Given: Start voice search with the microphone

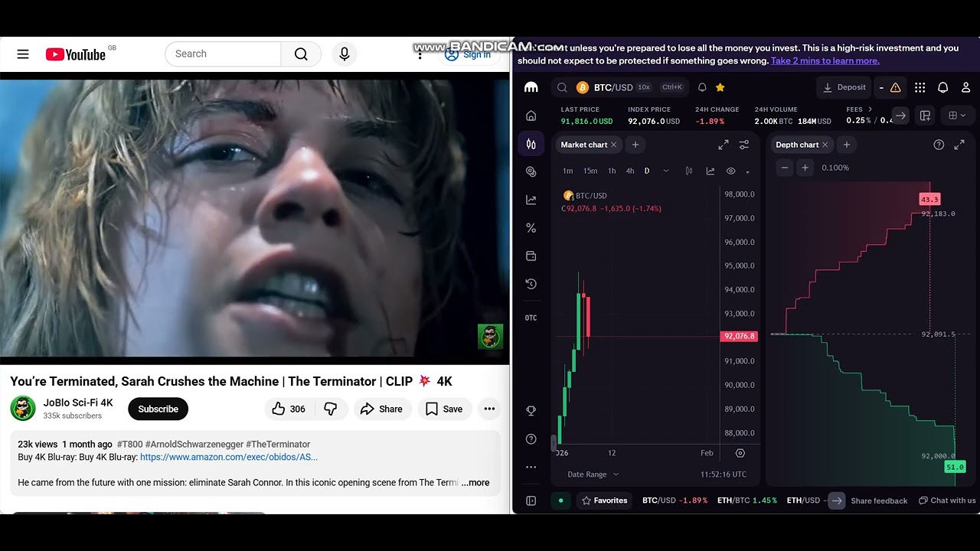Looking at the screenshot, I should coord(345,54).
